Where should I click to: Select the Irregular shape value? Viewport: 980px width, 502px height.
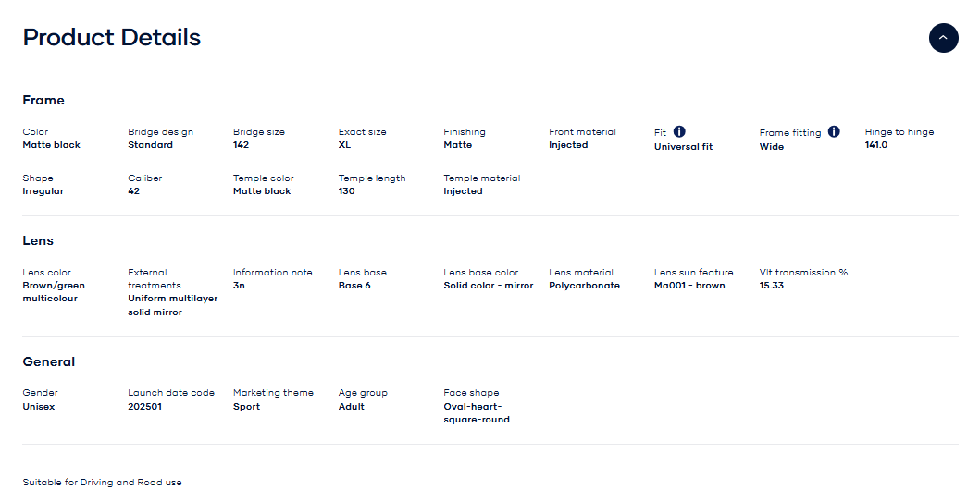(x=43, y=191)
